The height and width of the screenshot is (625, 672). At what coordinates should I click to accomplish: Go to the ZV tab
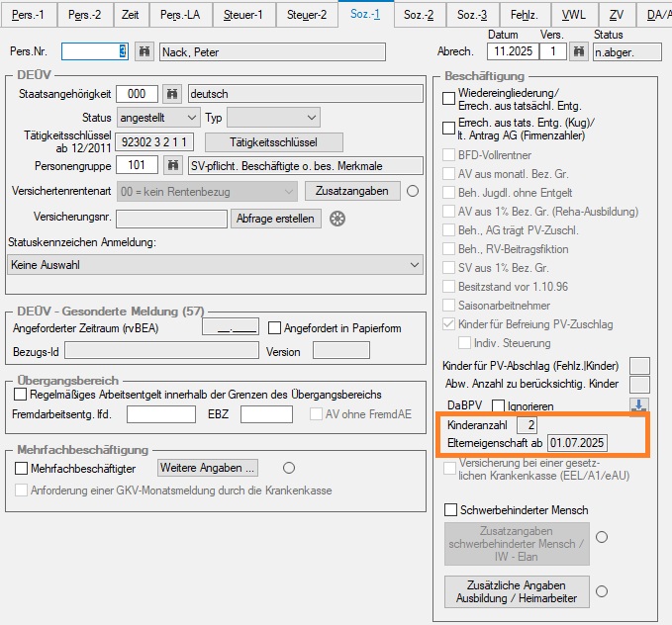point(617,15)
